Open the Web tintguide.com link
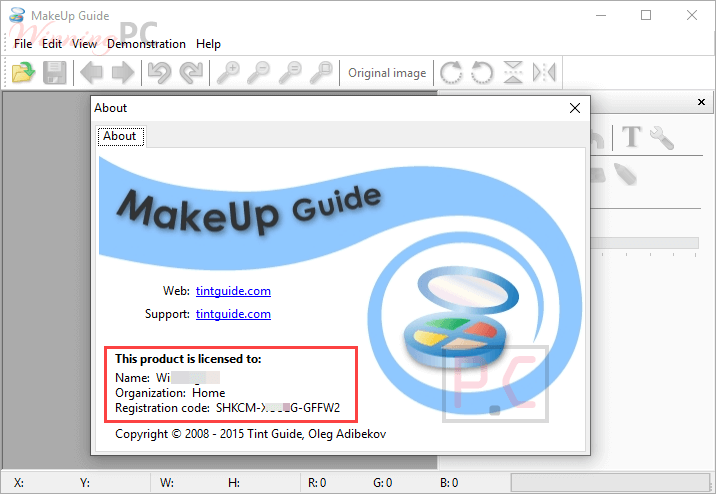 [x=233, y=291]
